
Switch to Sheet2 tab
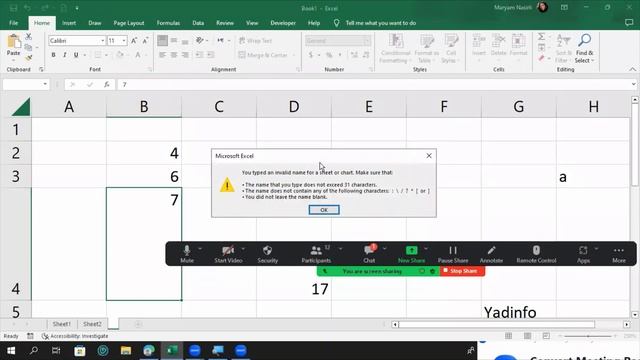(x=92, y=324)
